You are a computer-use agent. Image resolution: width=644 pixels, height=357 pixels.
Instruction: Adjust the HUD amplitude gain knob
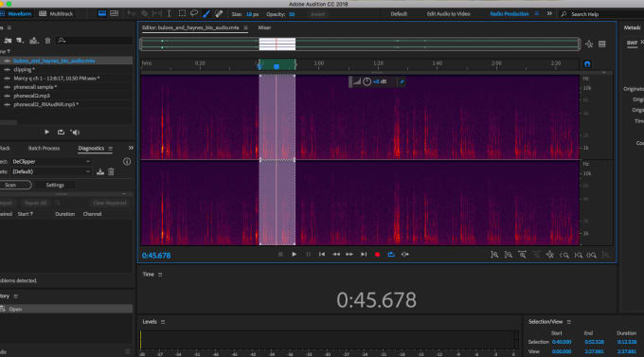coord(367,81)
